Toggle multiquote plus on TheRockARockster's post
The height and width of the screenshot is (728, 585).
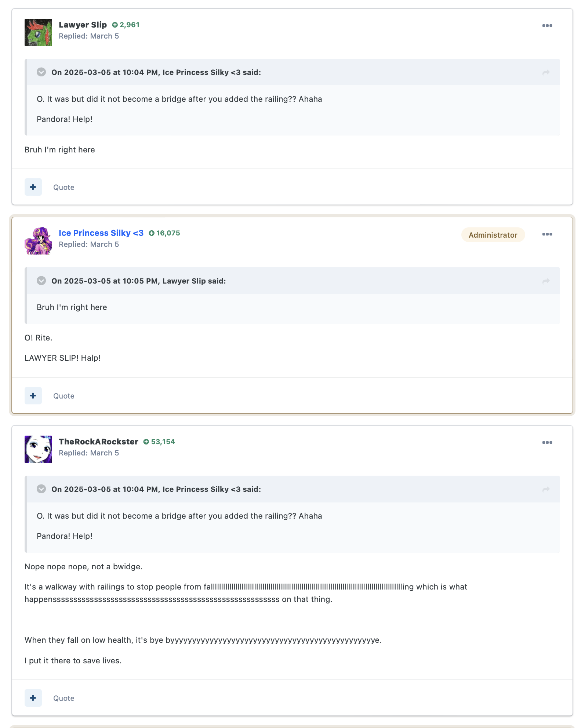click(x=33, y=698)
